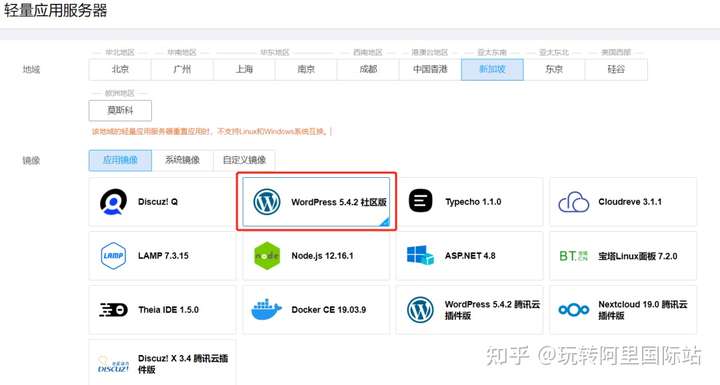Click the Discuz! Q logo icon
This screenshot has width=720, height=385.
tap(113, 202)
